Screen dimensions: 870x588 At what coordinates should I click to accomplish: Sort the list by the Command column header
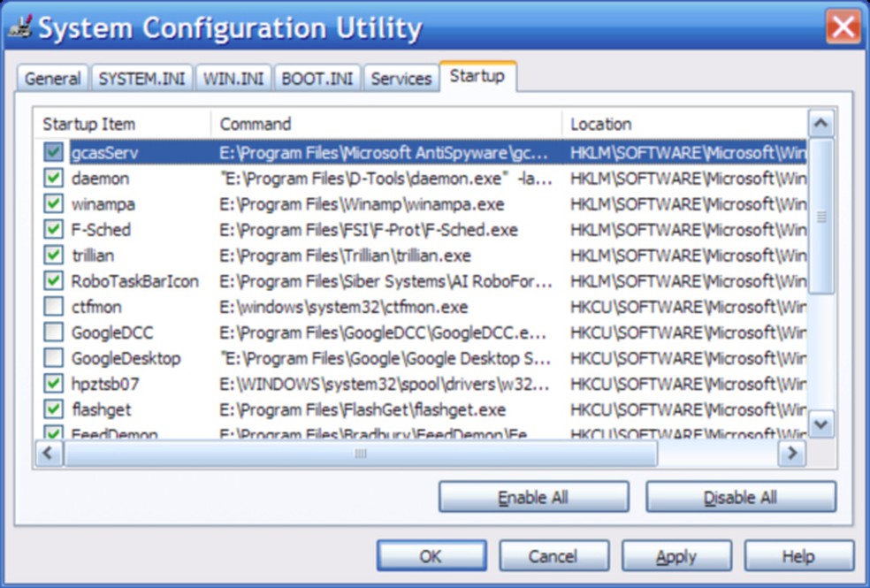click(385, 124)
